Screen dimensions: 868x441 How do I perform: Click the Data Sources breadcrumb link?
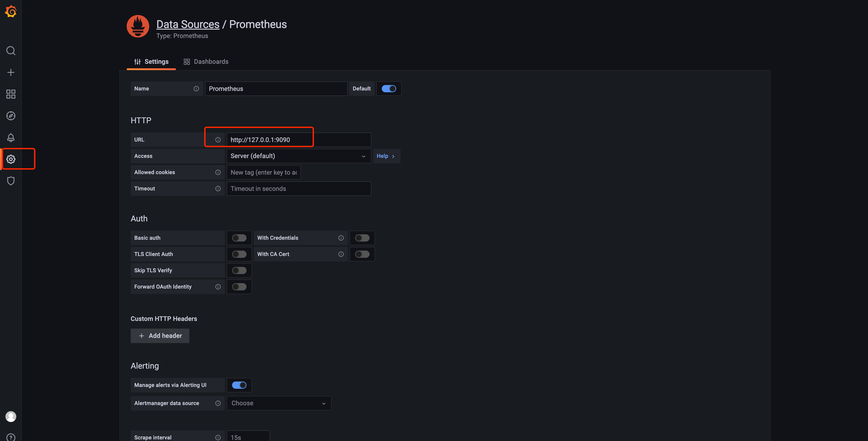[x=188, y=24]
